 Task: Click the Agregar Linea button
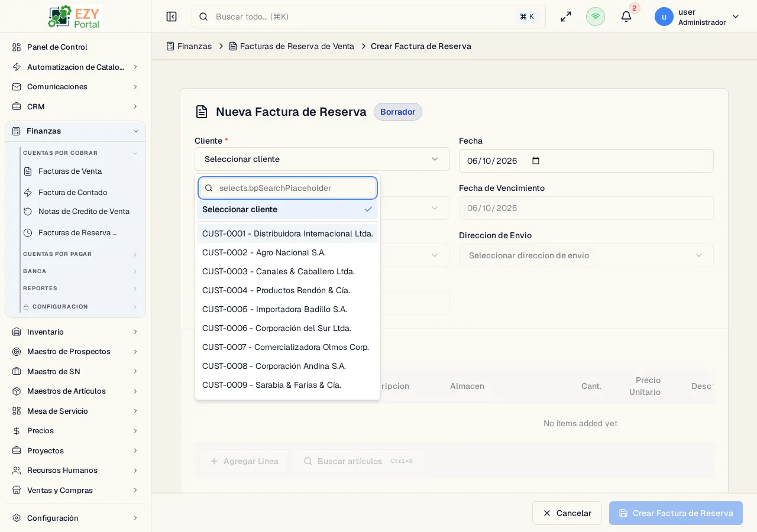pyautogui.click(x=244, y=461)
